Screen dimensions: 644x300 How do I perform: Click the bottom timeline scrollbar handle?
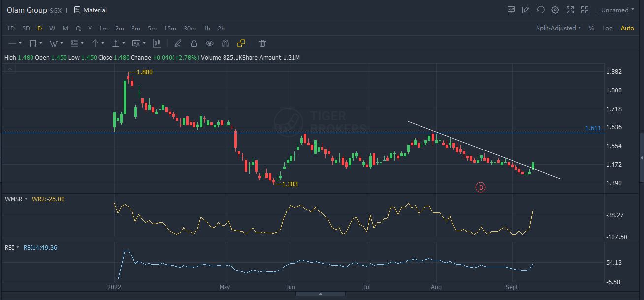(321, 294)
